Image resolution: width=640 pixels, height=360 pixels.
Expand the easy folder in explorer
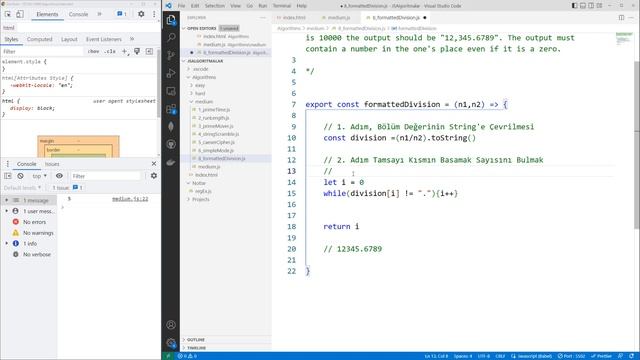tap(200, 85)
